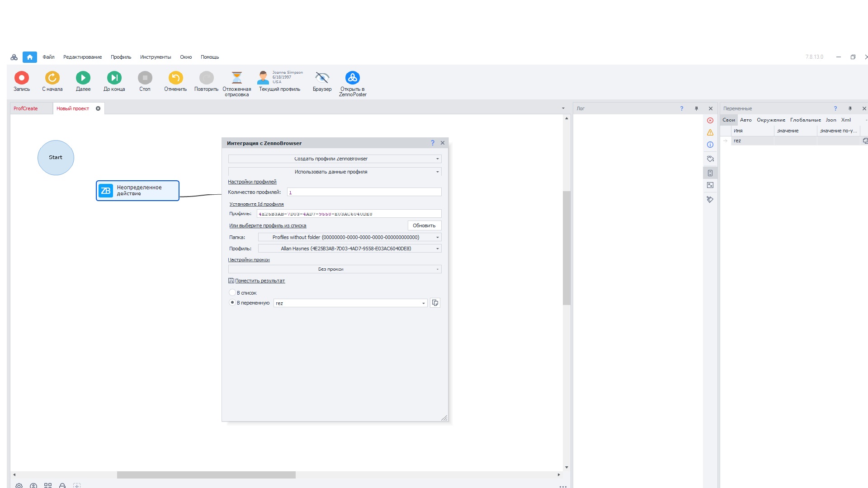Expand the Без прокси dropdown
The image size is (868, 488).
coord(335,269)
